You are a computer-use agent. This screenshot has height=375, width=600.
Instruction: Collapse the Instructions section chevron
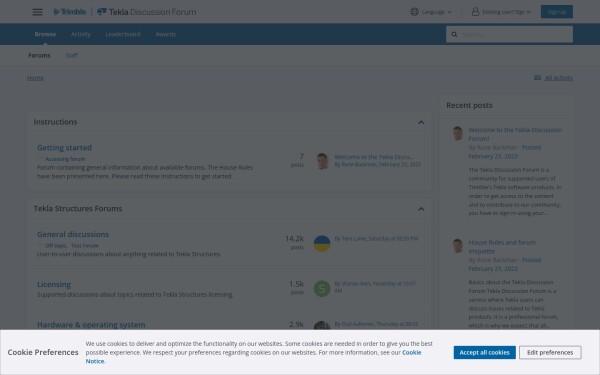[x=421, y=122]
